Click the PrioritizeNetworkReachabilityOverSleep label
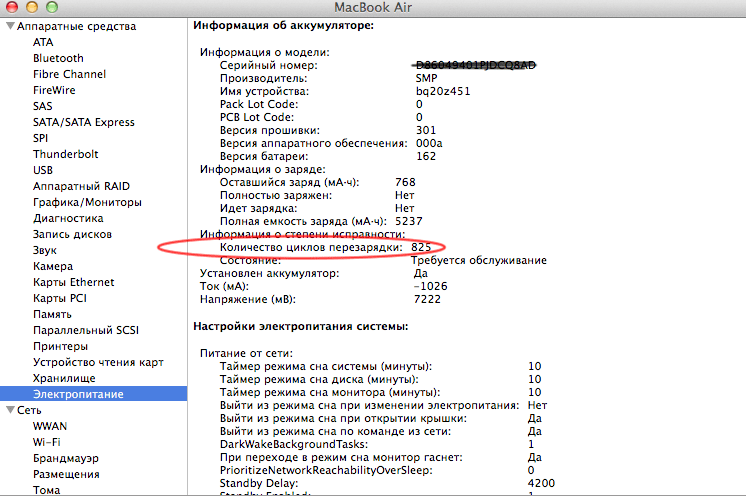The width and height of the screenshot is (746, 496). (326, 470)
